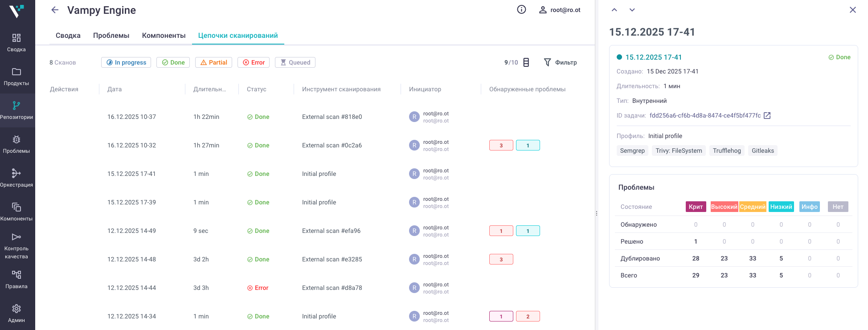The width and height of the screenshot is (868, 330).
Task: Toggle the Partial status filter chip
Action: (x=214, y=62)
